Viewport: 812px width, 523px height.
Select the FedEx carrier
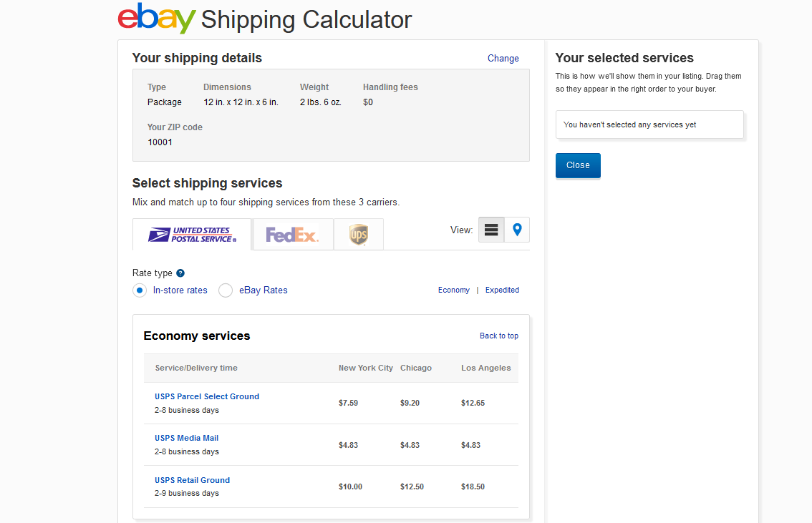pos(291,233)
